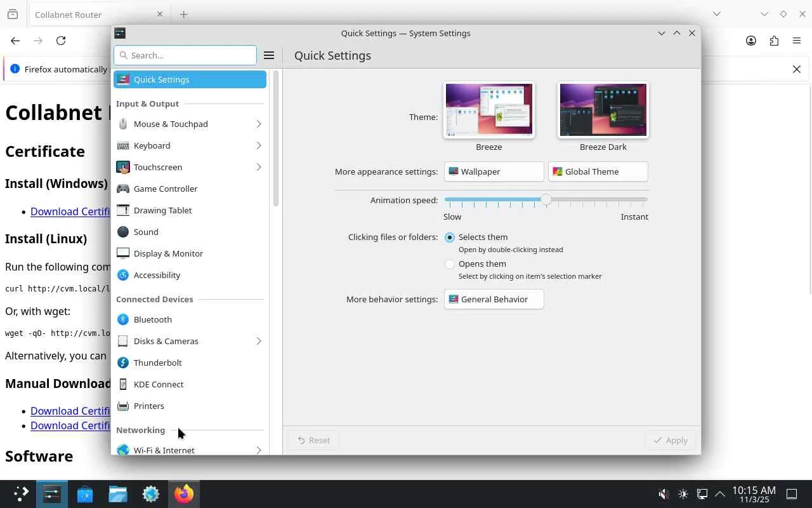Select the Bluetooth icon in sidebar
Screen dimensions: 812x508
(123, 319)
